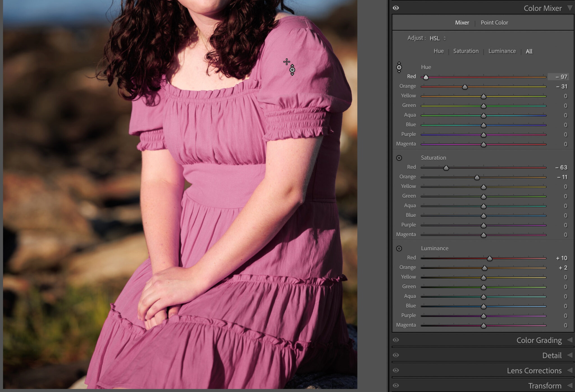Click the targeted adjustment cursor on the photo
Viewport: 575px width, 392px height.
pos(286,62)
